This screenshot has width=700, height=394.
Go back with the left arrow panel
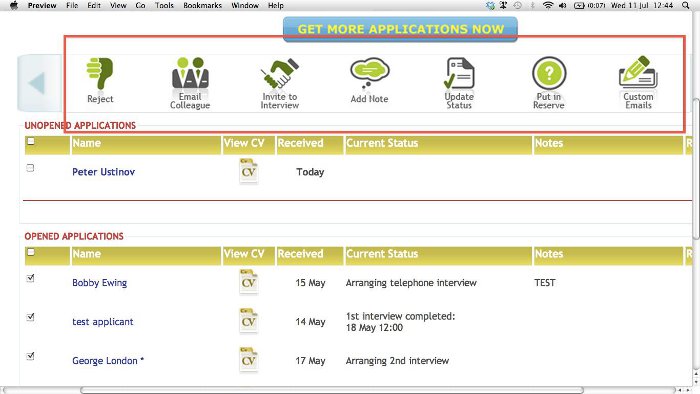point(39,83)
